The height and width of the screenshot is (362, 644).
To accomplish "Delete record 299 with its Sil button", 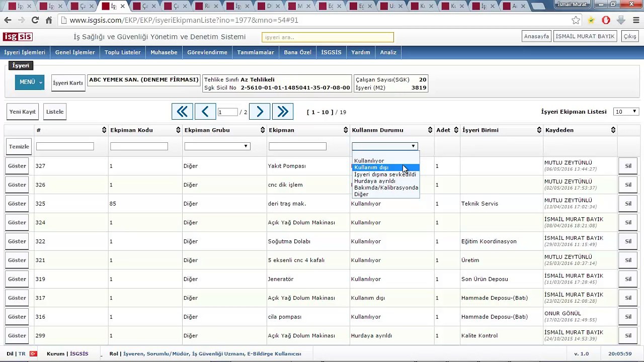I will coord(628,336).
